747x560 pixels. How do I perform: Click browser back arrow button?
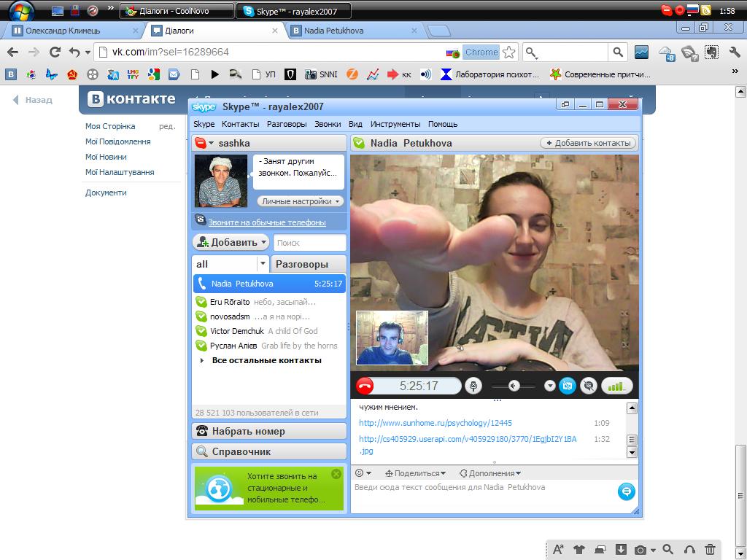[x=13, y=52]
